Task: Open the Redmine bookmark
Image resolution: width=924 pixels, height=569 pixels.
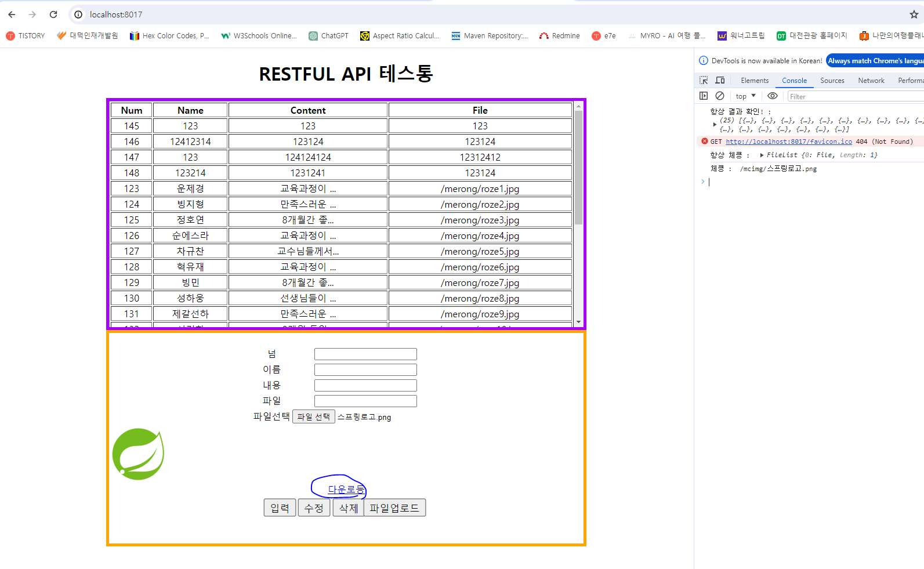Action: click(x=560, y=36)
